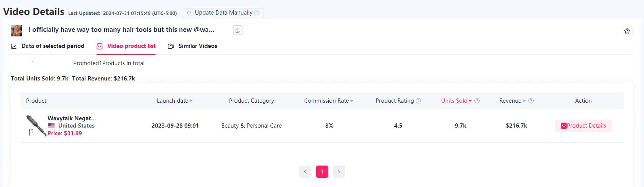Copy the video title with copy icon
Image resolution: width=644 pixels, height=187 pixels.
(x=238, y=30)
